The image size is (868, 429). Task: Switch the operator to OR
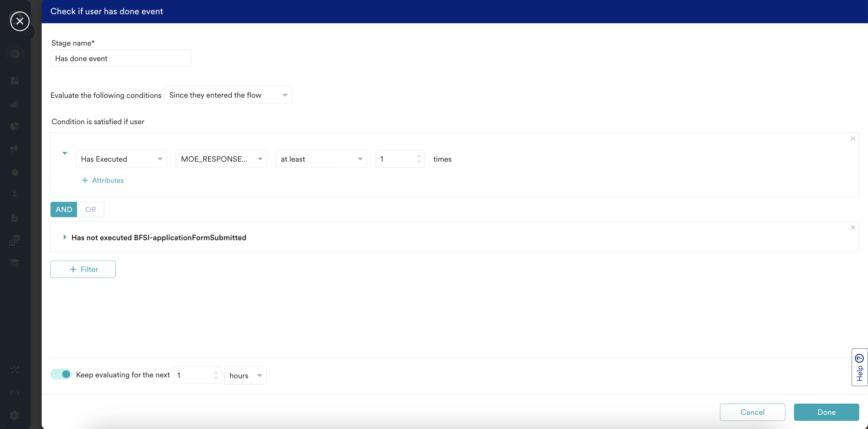90,210
